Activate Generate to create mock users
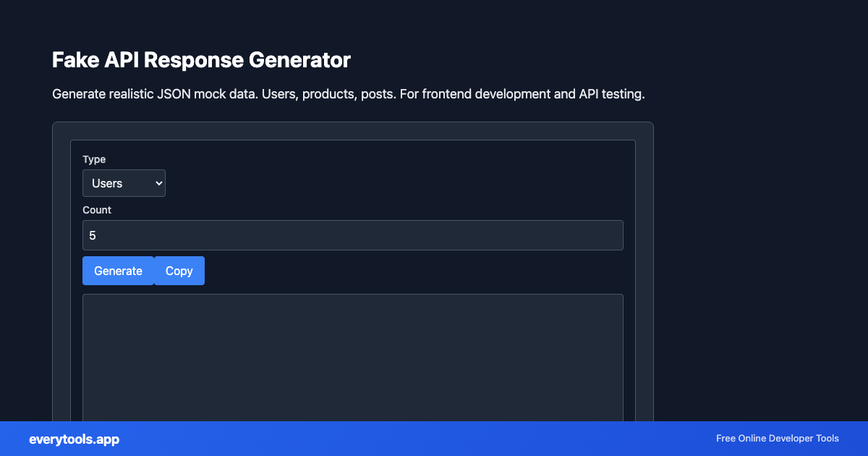Screen dimensions: 868x456 click(118, 270)
